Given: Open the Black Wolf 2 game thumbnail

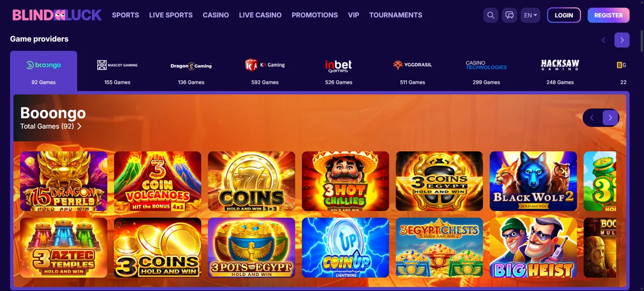Looking at the screenshot, I should coord(533,181).
